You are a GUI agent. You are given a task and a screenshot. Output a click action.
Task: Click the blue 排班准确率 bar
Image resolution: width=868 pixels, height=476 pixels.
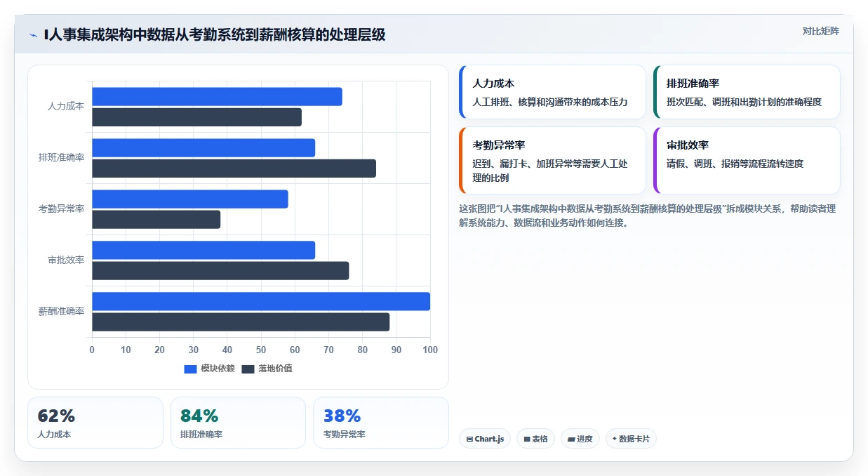click(203, 148)
